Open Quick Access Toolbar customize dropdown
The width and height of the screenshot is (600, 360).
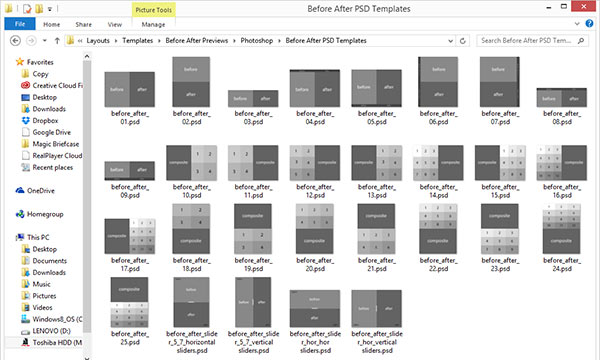(50, 9)
